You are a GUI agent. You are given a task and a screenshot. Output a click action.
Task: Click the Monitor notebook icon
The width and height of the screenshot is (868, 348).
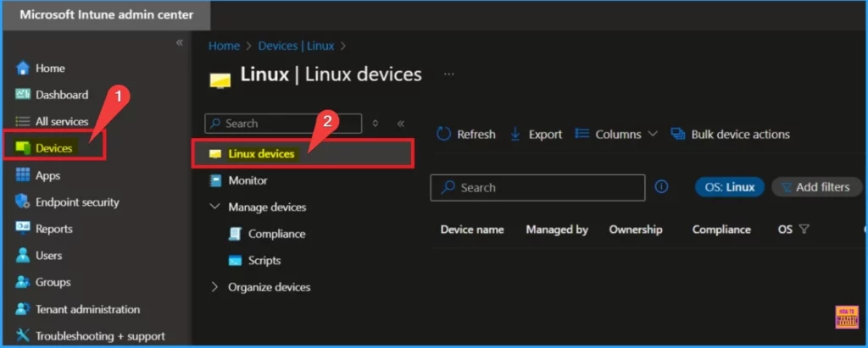click(x=215, y=180)
